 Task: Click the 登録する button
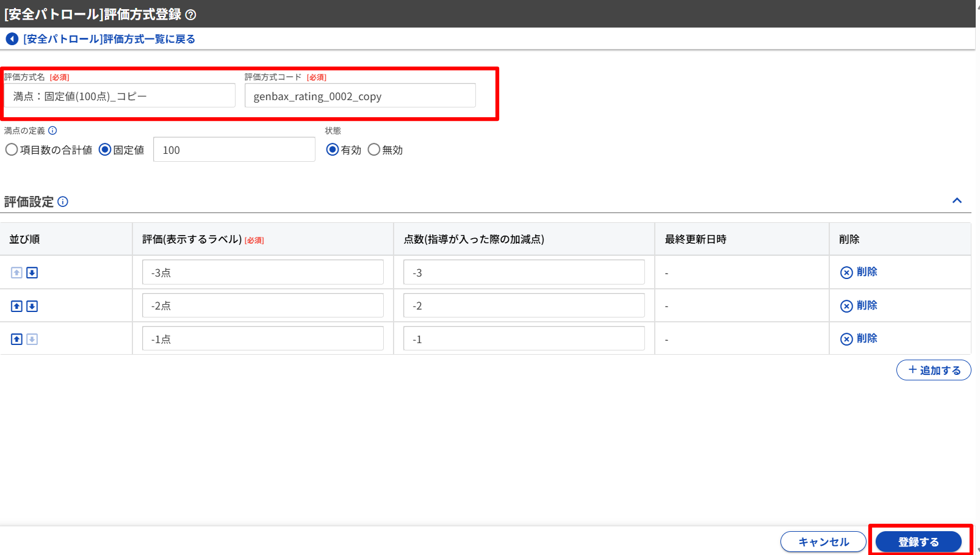pyautogui.click(x=918, y=542)
